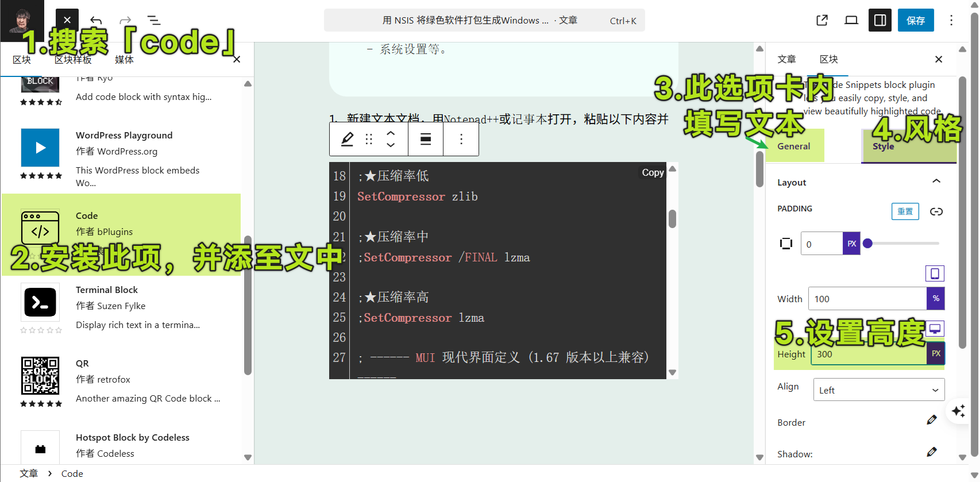This screenshot has width=980, height=482.
Task: Change the Height PX unit
Action: click(936, 354)
